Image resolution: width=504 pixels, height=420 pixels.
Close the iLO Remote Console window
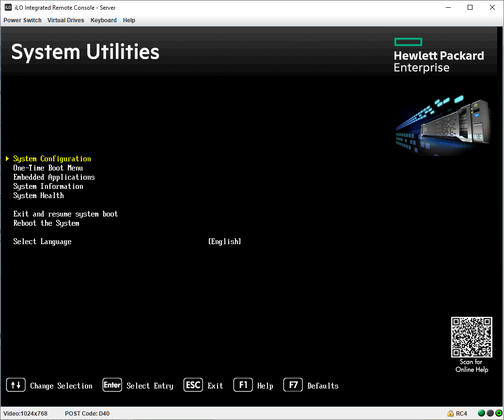point(492,7)
